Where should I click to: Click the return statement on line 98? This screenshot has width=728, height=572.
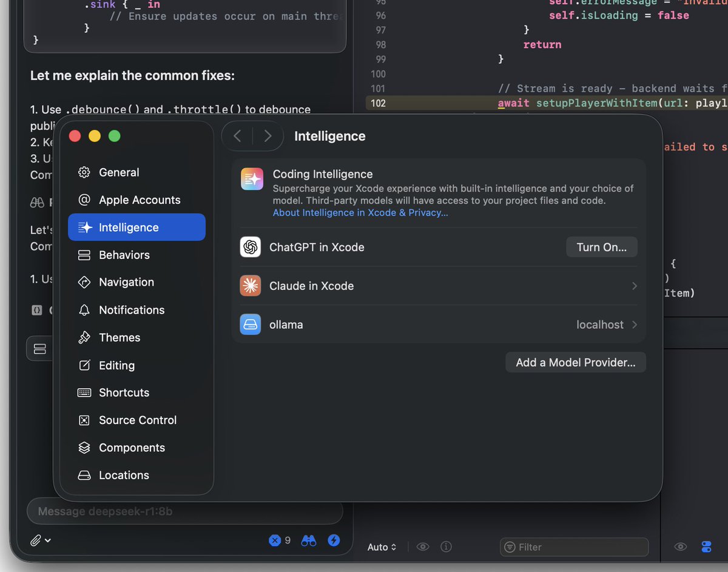tap(542, 44)
